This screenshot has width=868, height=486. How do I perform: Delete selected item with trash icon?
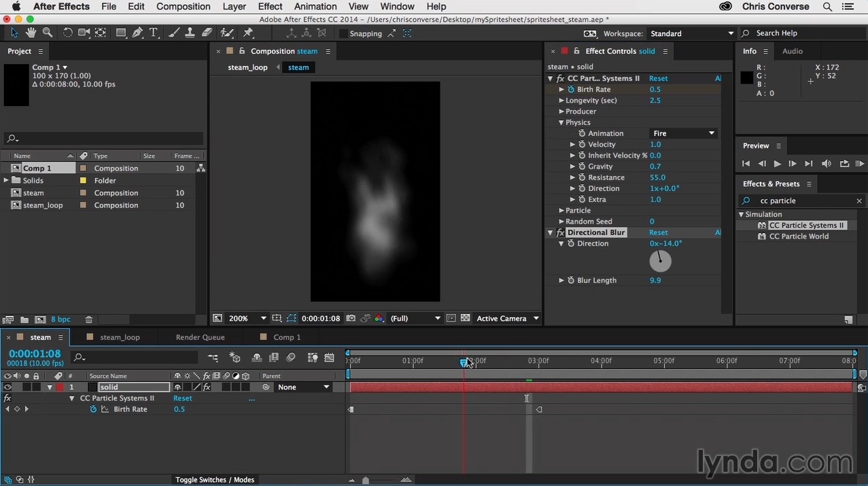(89, 319)
